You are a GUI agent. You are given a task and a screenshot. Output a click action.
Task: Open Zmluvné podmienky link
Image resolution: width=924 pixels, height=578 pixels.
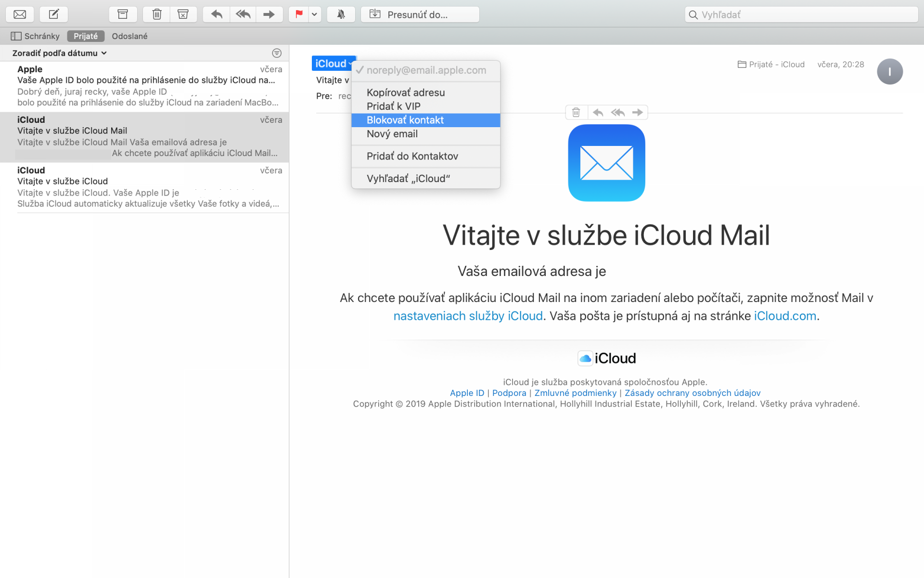(575, 393)
